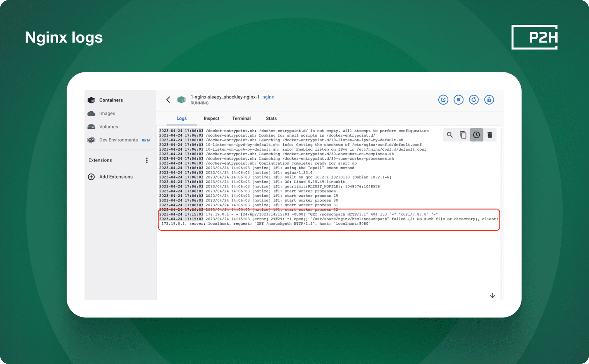This screenshot has height=364, width=589.
Task: Copy the container logs
Action: [463, 135]
